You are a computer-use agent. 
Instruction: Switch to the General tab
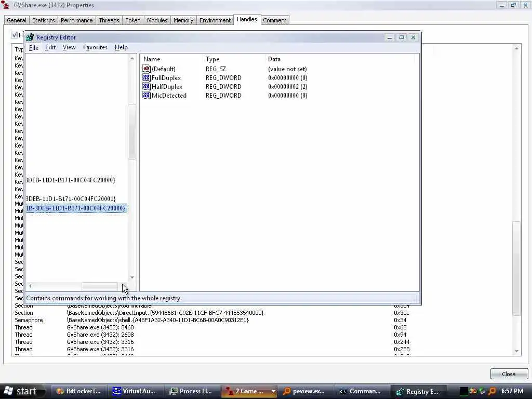pyautogui.click(x=16, y=20)
